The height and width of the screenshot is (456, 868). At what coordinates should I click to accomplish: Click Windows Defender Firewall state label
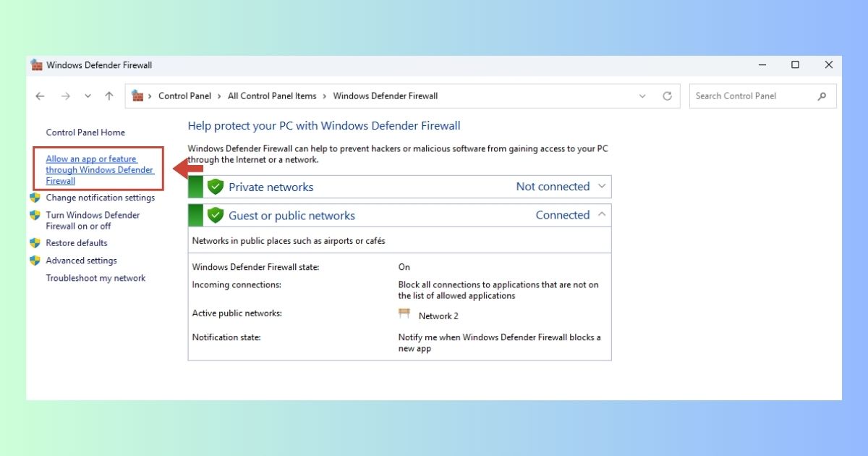255,267
